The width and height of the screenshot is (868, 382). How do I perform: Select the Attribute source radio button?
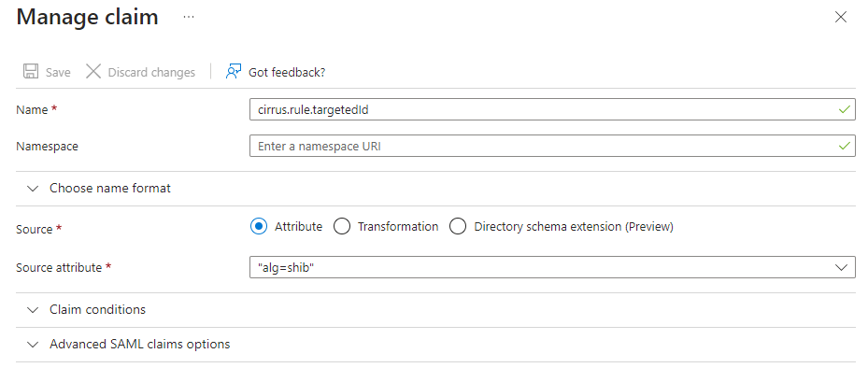click(259, 226)
